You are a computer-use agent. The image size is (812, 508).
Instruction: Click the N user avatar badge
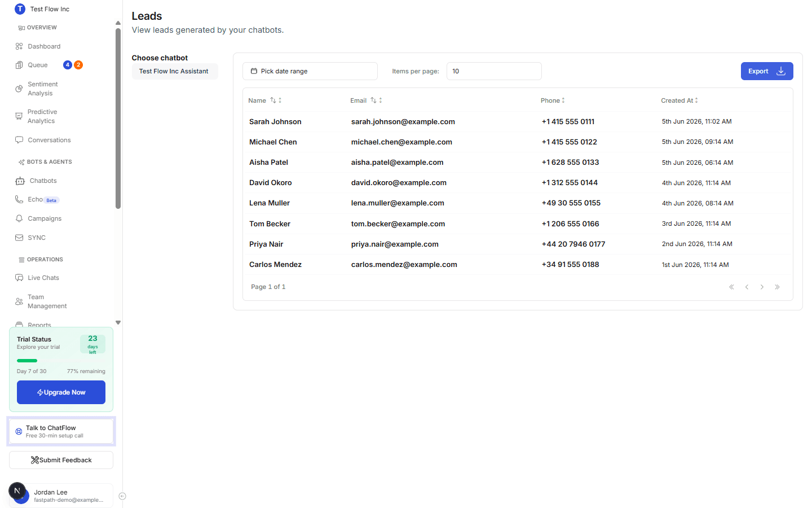coord(17,491)
